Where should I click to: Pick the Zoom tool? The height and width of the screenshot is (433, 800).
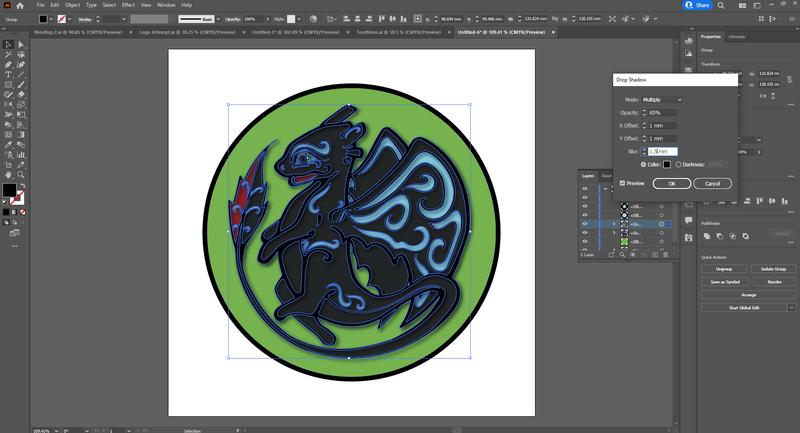19,173
